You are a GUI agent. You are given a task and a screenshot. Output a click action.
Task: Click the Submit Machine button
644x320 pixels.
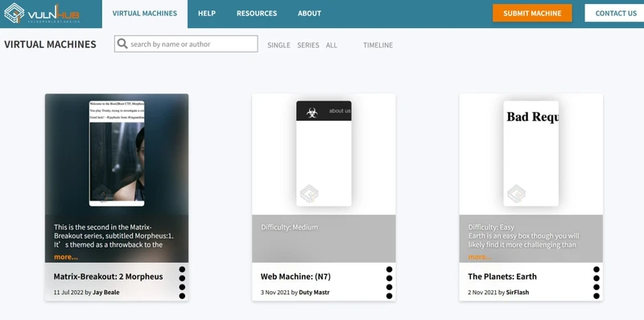click(x=532, y=13)
